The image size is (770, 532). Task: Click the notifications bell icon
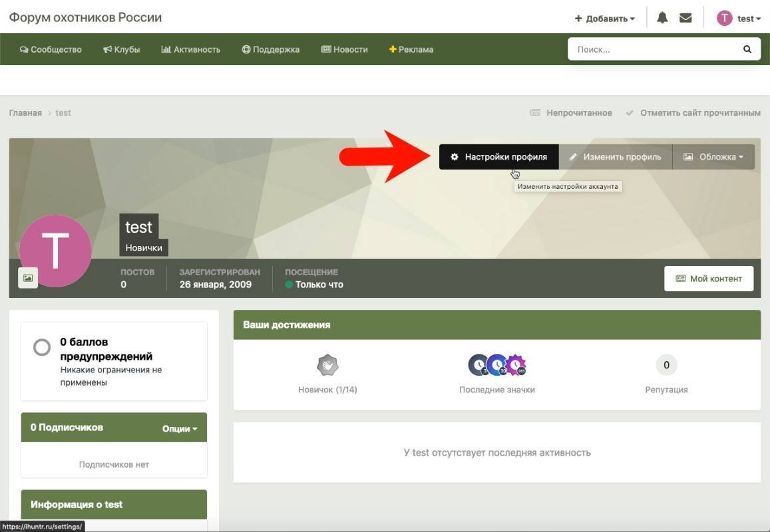662,18
